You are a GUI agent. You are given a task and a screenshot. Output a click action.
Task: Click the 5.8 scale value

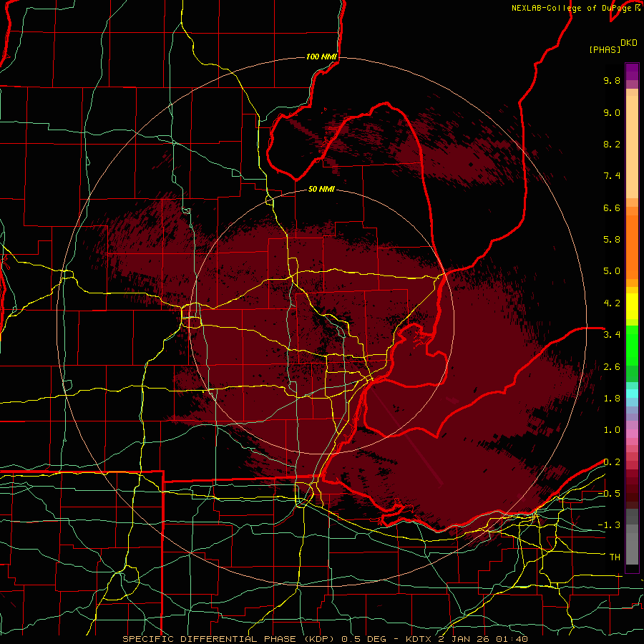pyautogui.click(x=612, y=240)
